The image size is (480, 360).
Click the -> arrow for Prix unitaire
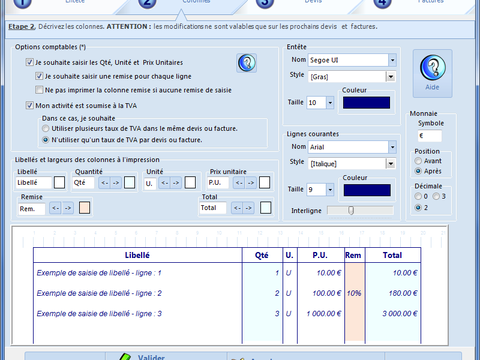[251, 183]
